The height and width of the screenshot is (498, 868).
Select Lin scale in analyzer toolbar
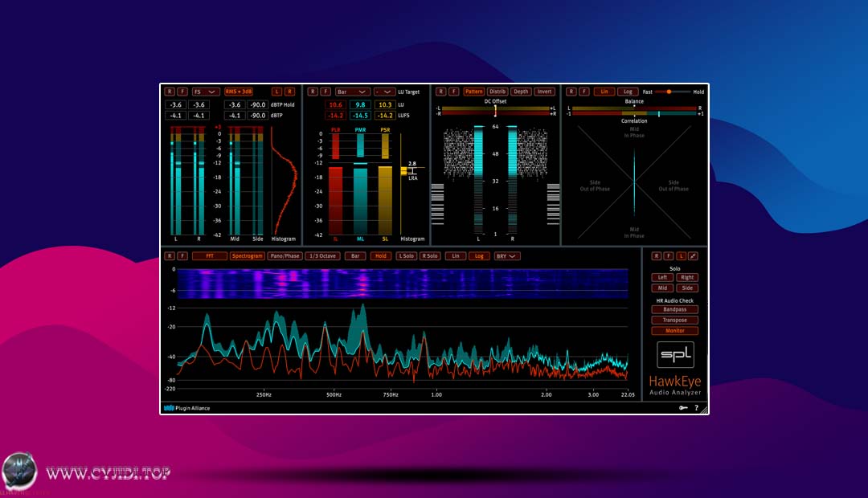click(x=455, y=256)
